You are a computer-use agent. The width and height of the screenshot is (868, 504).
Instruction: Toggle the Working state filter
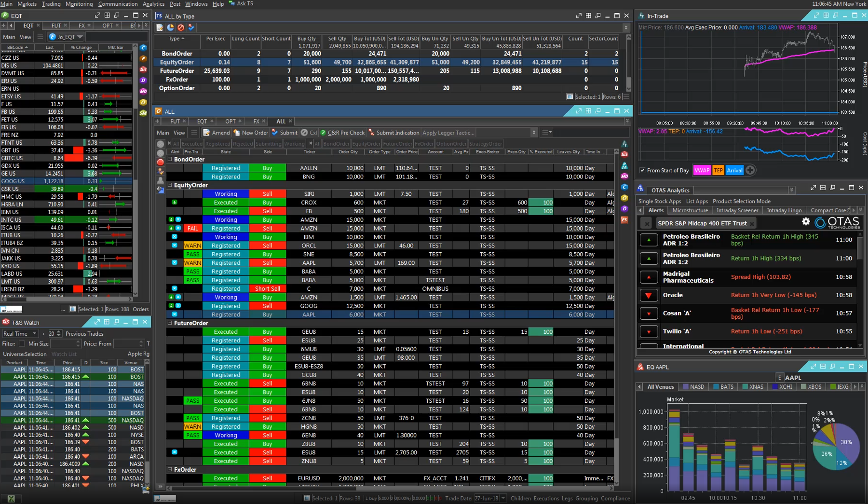click(x=294, y=144)
